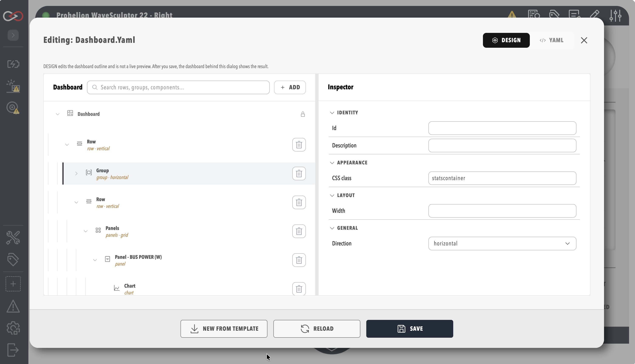Click NEW FROM TEMPLATE button
Screen dimensions: 635x364
[224, 329]
